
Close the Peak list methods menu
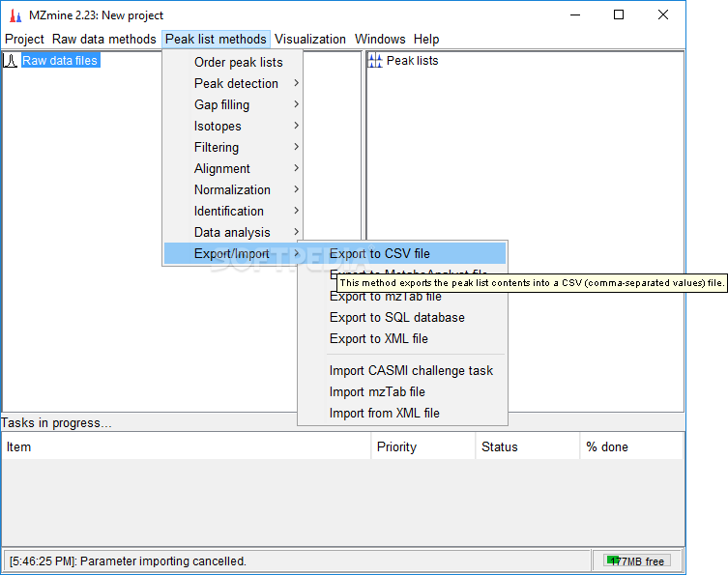216,39
